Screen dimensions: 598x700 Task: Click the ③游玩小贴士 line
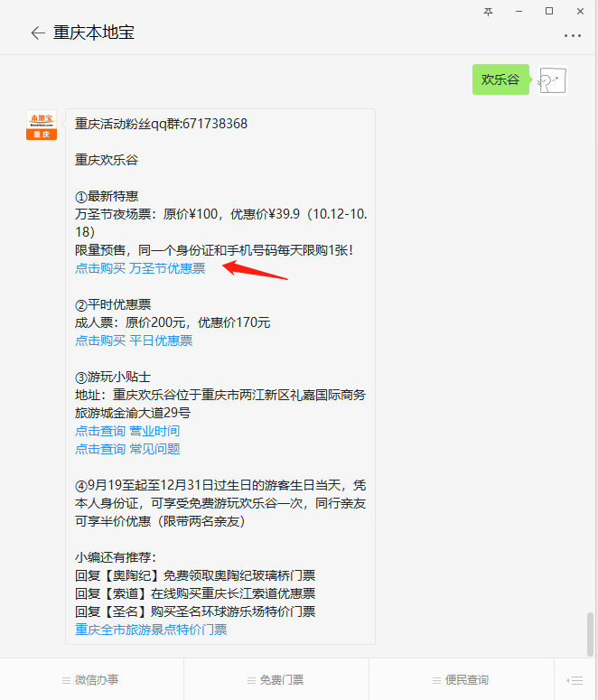coord(113,377)
